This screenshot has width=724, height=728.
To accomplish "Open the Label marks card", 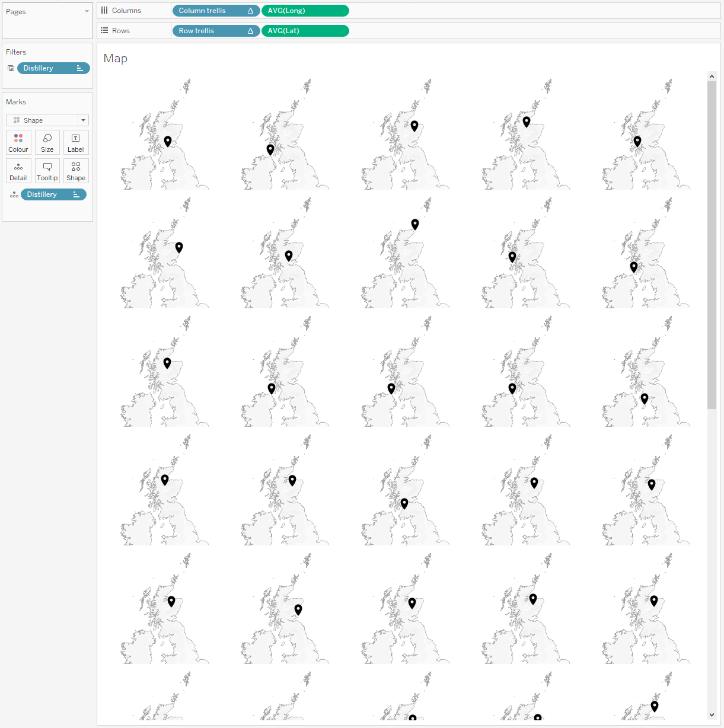I will [76, 142].
